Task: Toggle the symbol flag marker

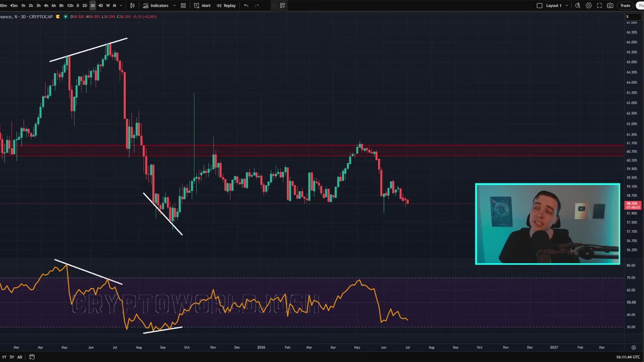Action: (58, 17)
